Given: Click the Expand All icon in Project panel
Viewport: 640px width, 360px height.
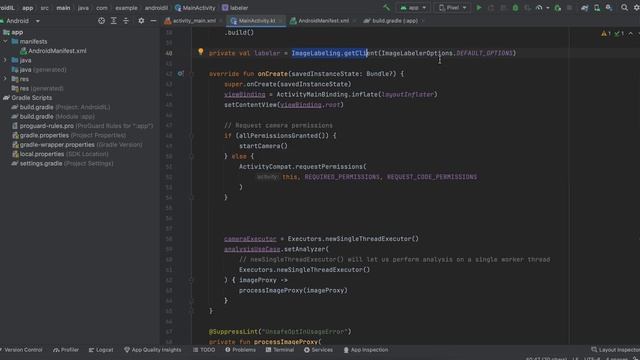Looking at the screenshot, I should 113,20.
